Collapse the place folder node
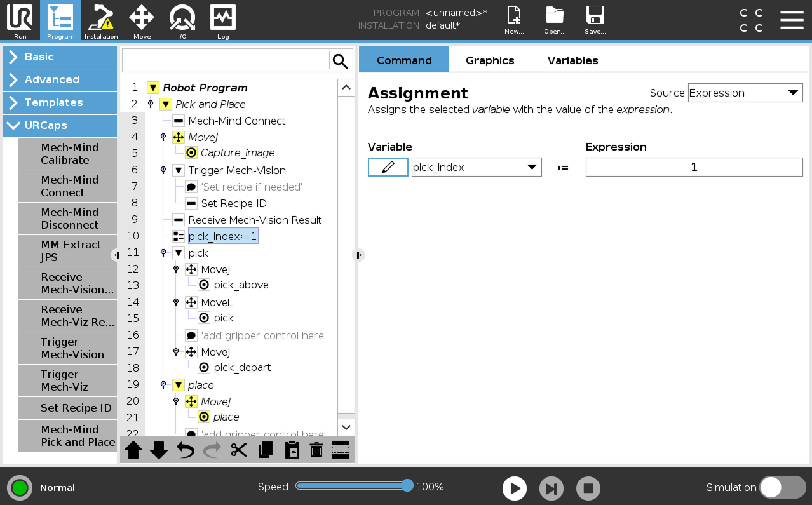This screenshot has height=505, width=812. point(179,385)
